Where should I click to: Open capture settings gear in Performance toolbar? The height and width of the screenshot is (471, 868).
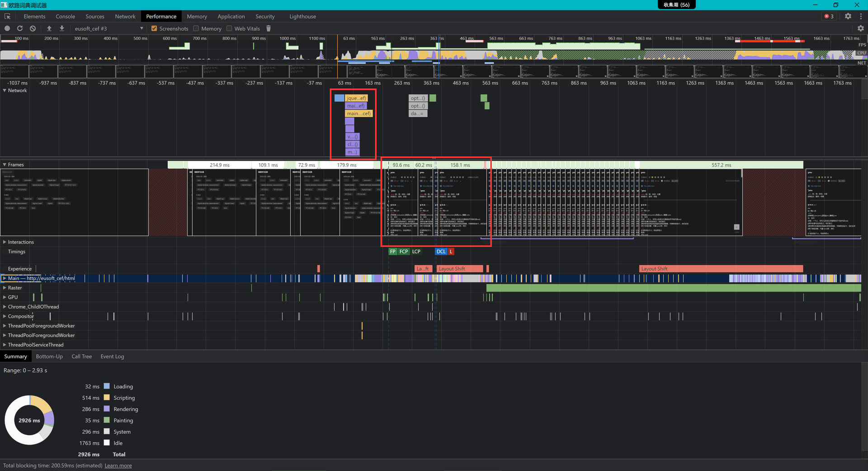tap(860, 29)
